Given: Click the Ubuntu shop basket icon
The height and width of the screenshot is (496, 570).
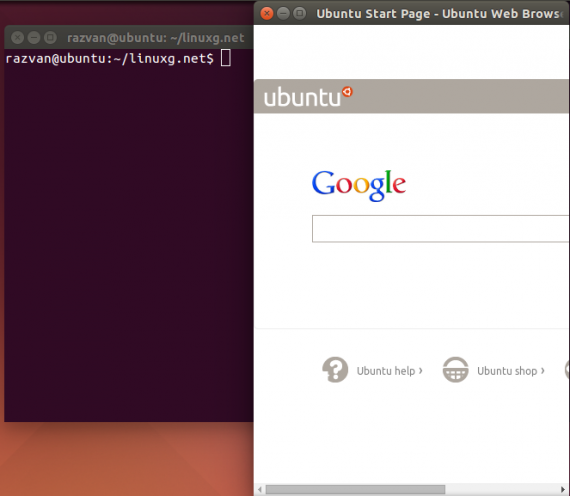Looking at the screenshot, I should tap(455, 370).
